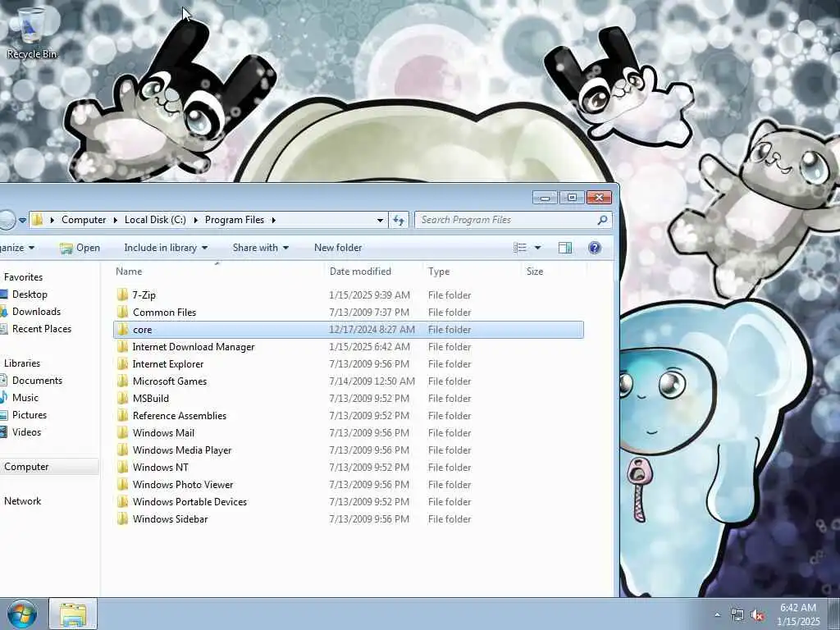The width and height of the screenshot is (840, 630).
Task: Open the Music library
Action: [25, 398]
